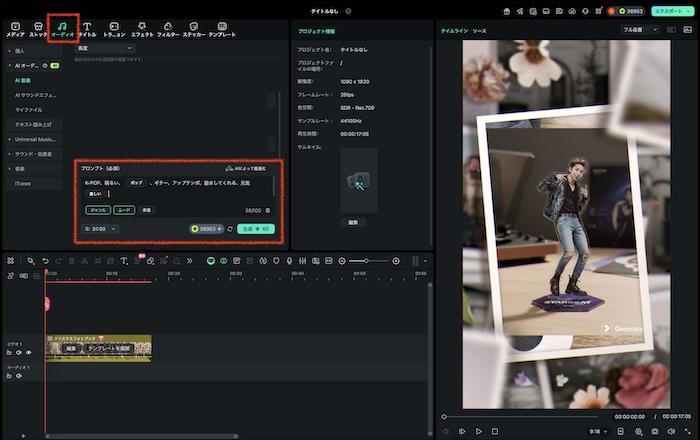Open the Stickers (ステッカー) panel
The width and height of the screenshot is (700, 440).
(193, 27)
